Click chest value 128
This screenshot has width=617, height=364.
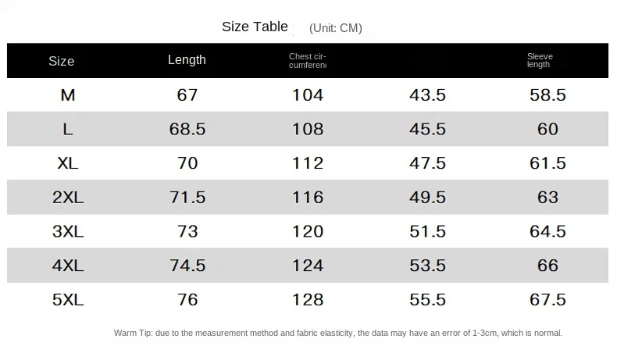tap(308, 299)
